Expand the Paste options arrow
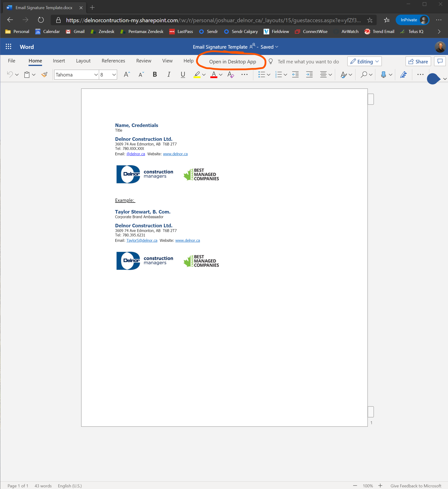Viewport: 448px width, 489px height. click(x=34, y=75)
